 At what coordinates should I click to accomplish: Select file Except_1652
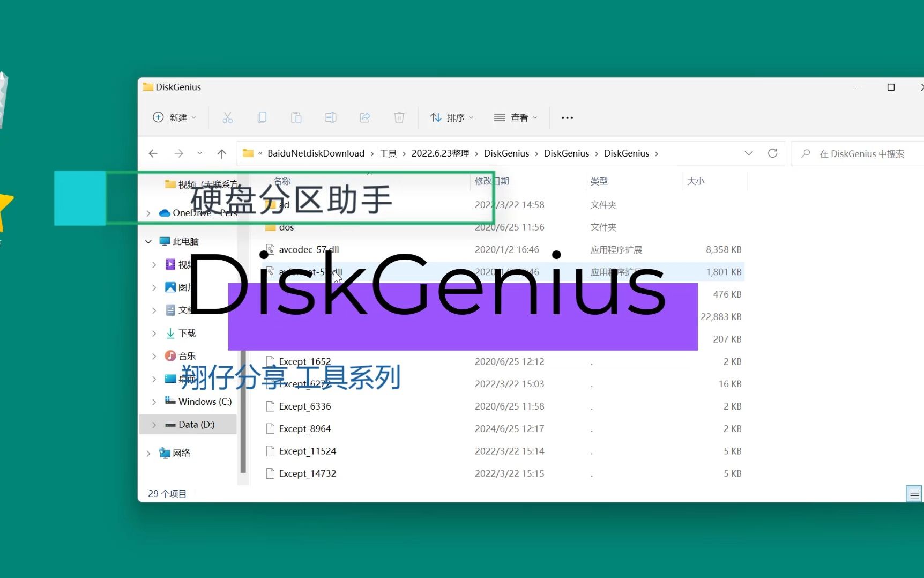304,362
